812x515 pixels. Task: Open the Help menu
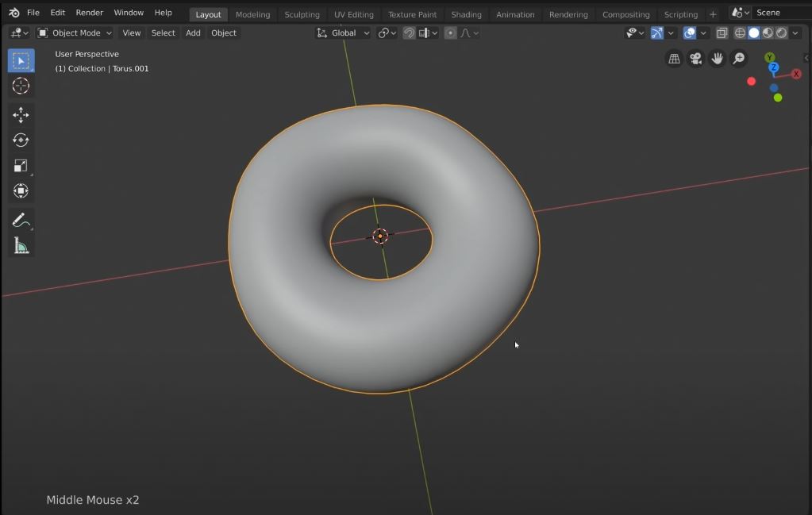(164, 13)
